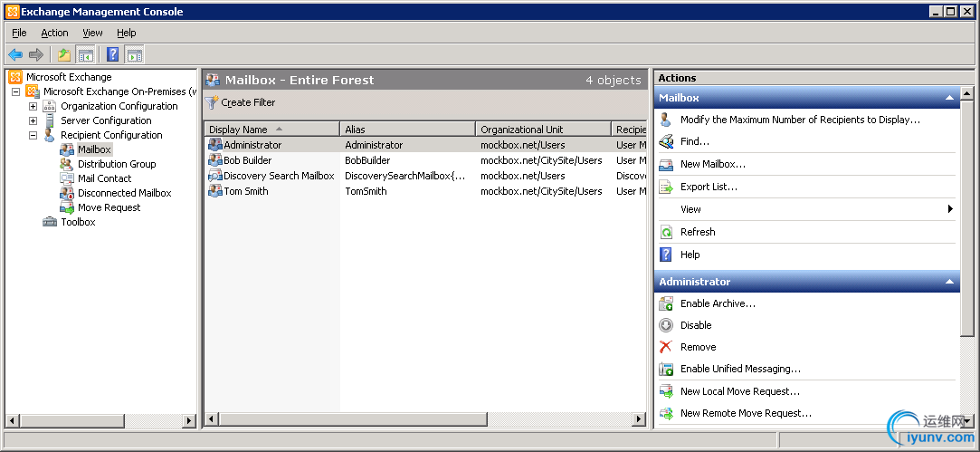Toggle the Show/Hide Action Pane toolbar icon

[134, 54]
